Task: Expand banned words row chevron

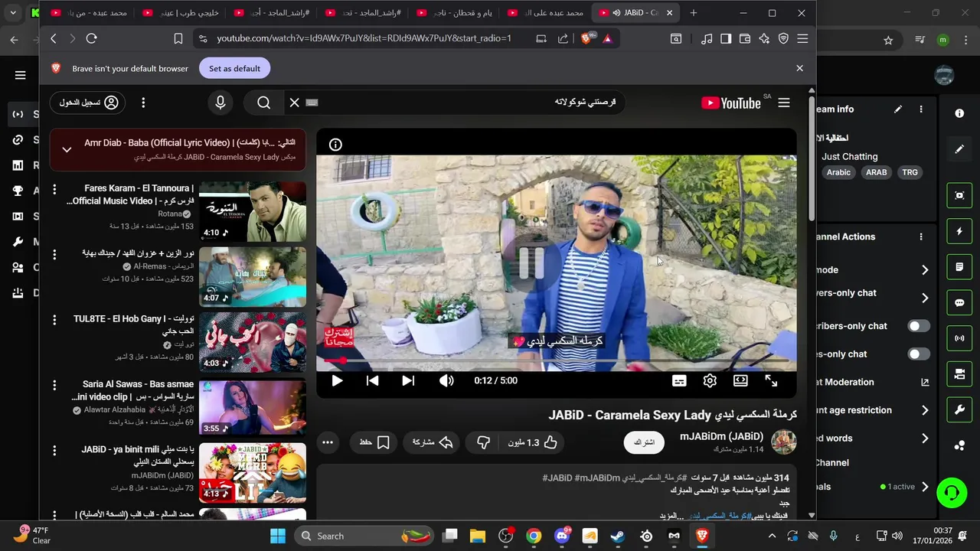Action: tap(925, 439)
